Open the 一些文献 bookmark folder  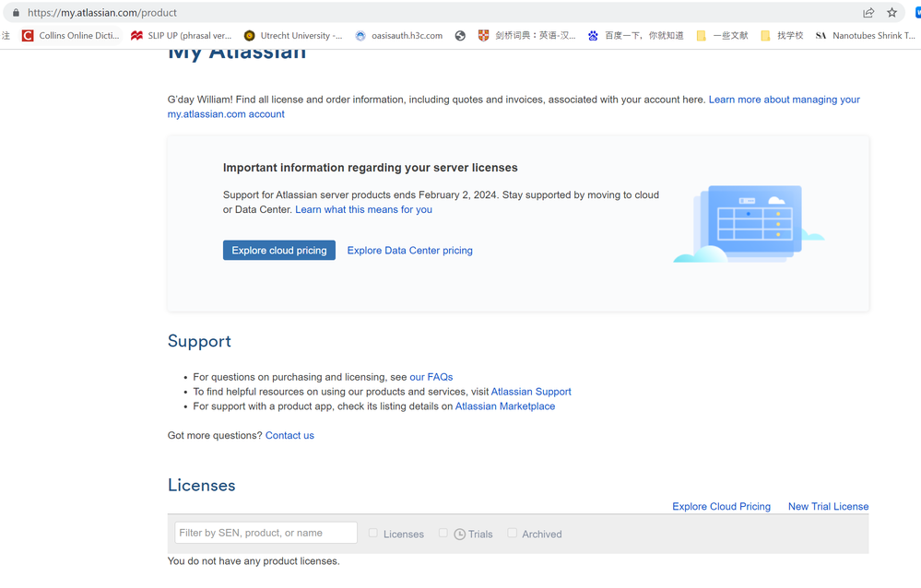(723, 35)
